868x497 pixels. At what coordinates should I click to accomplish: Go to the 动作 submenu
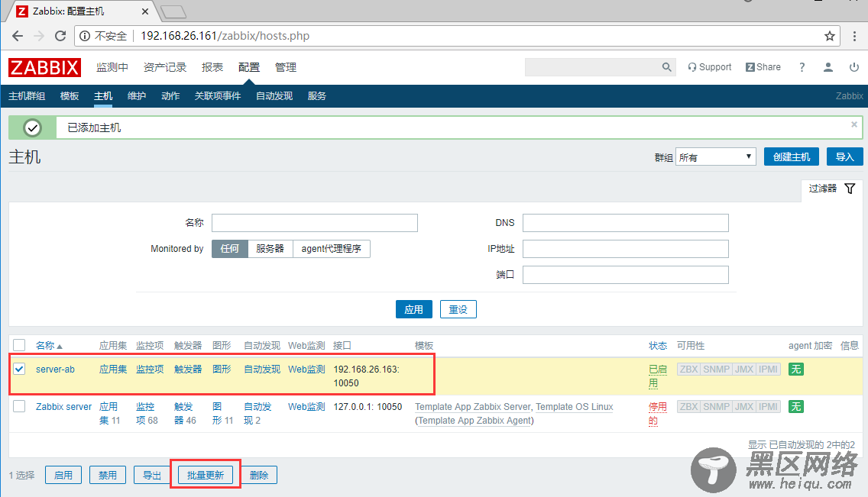(x=170, y=96)
